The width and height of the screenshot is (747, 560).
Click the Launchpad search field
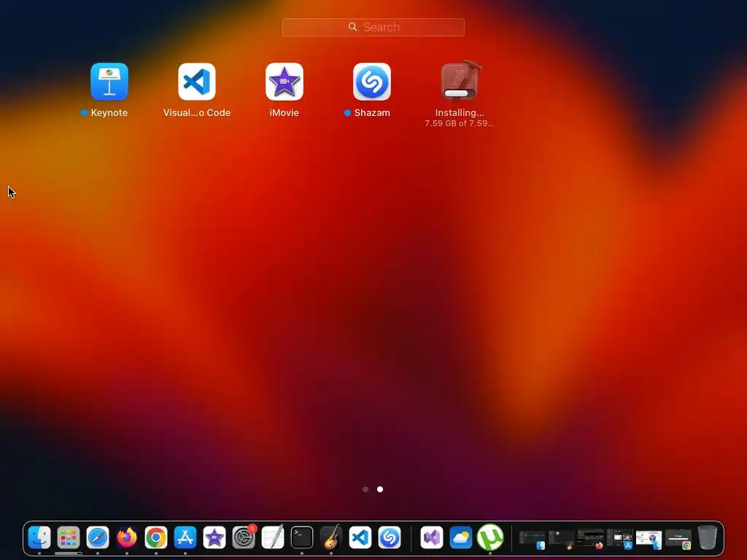coord(373,27)
